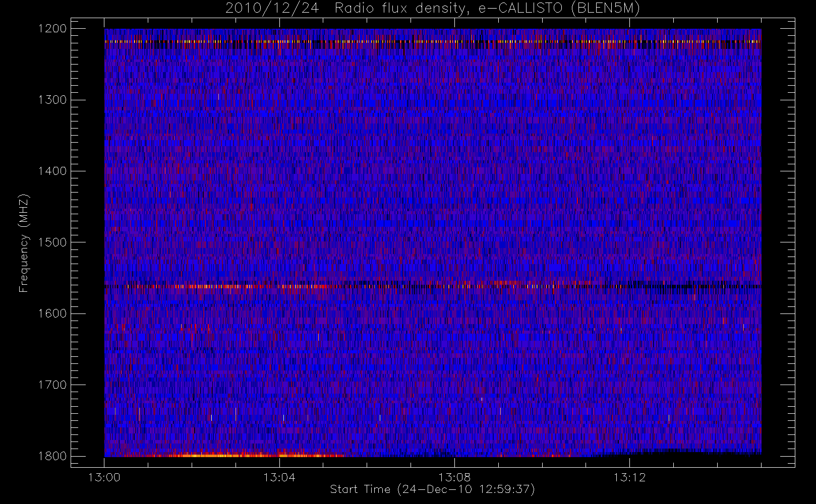
Task: Click the 13:08 time tick label
Action: (x=454, y=477)
